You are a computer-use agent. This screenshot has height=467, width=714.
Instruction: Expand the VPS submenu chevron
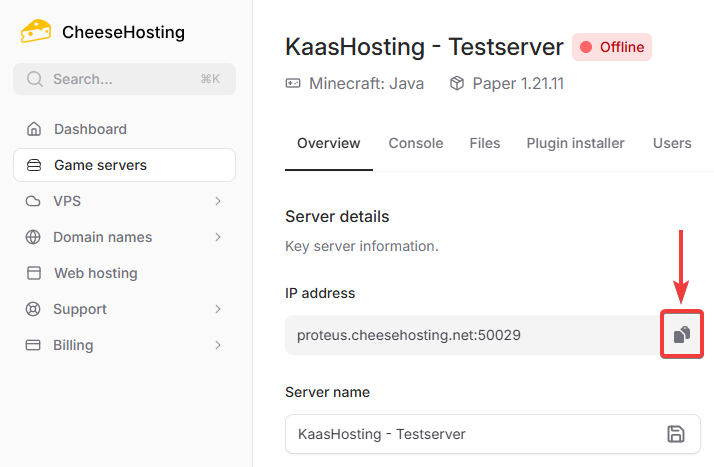218,201
